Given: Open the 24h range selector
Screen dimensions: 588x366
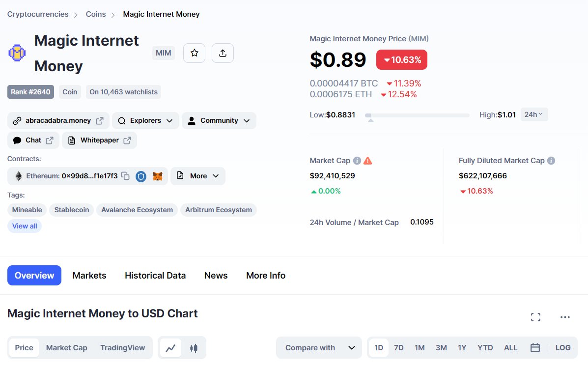Looking at the screenshot, I should click(x=534, y=114).
